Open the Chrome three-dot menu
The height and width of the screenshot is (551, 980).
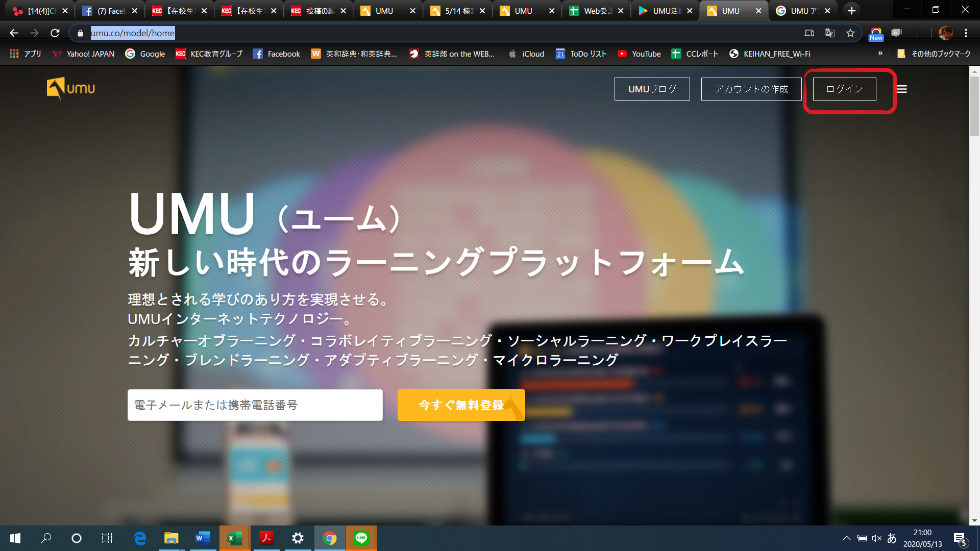coord(966,33)
